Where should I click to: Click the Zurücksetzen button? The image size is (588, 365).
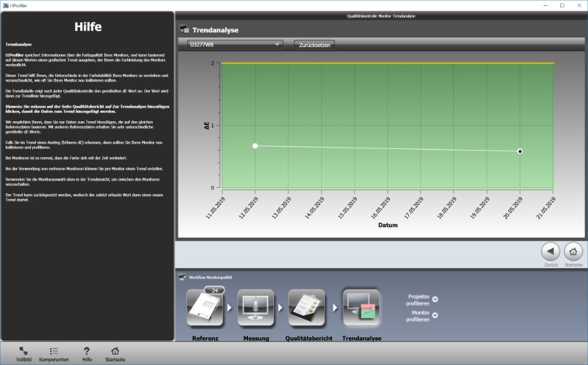pos(314,45)
